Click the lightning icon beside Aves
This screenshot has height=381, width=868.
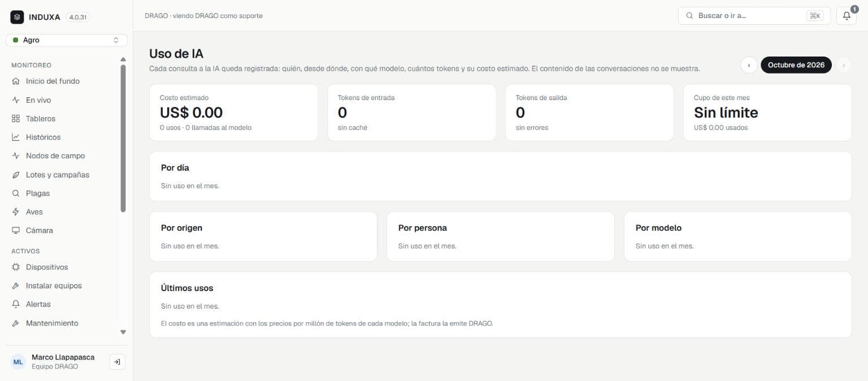pyautogui.click(x=16, y=212)
